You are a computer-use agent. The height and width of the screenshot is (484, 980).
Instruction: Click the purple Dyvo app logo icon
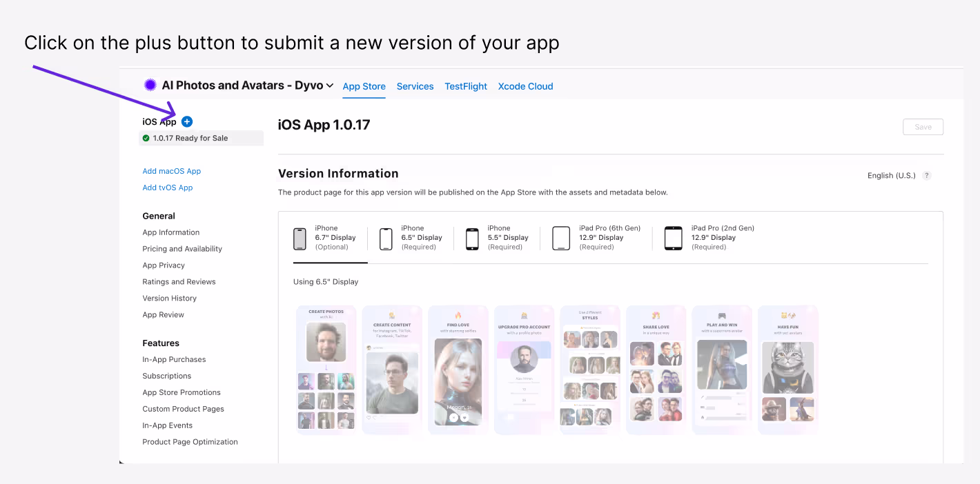150,85
